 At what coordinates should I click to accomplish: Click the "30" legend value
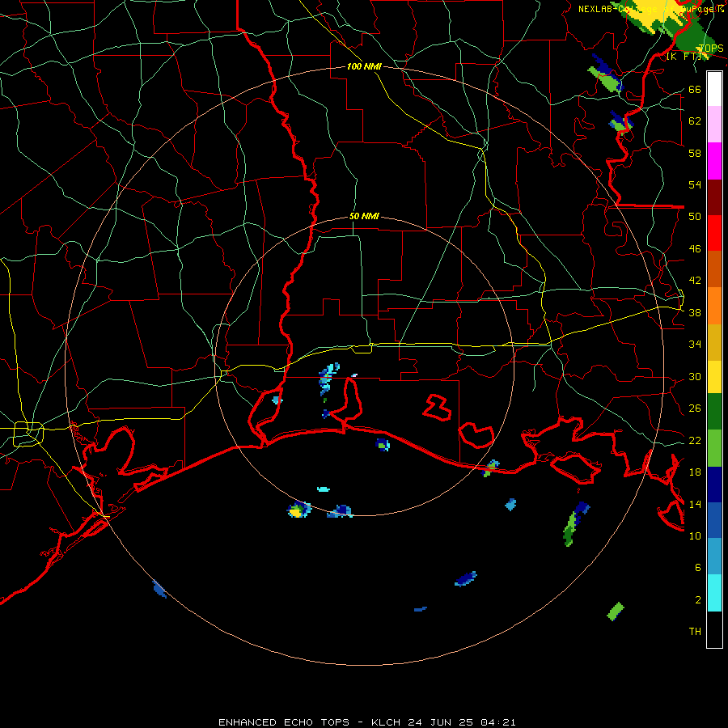point(695,376)
